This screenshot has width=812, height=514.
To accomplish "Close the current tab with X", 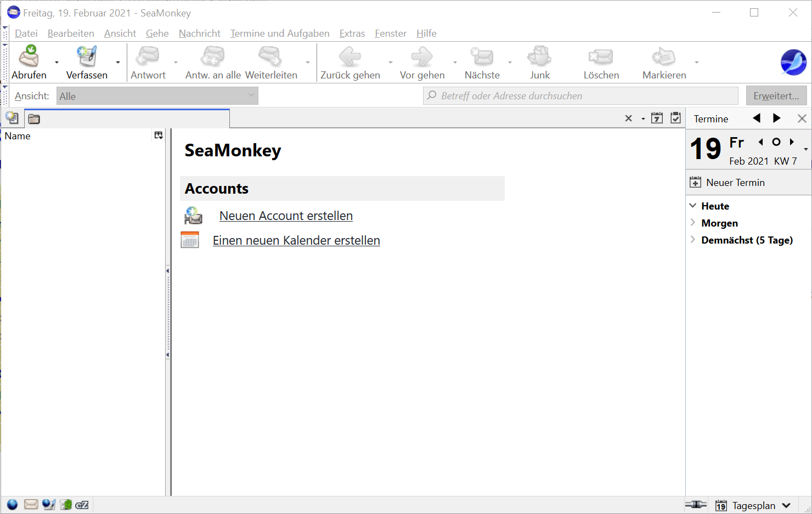I will click(x=629, y=118).
